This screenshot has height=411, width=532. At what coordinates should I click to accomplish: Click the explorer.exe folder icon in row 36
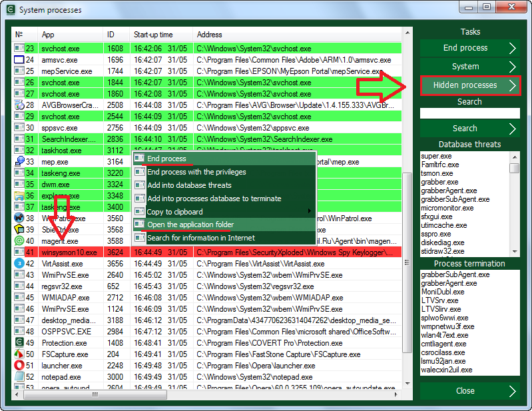click(x=19, y=196)
